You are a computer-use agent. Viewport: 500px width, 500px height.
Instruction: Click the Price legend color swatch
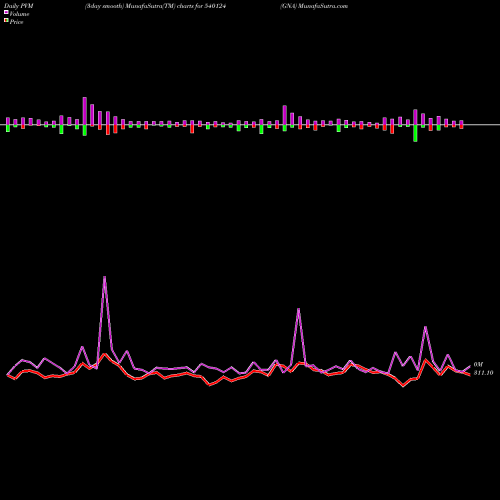pos(6,20)
